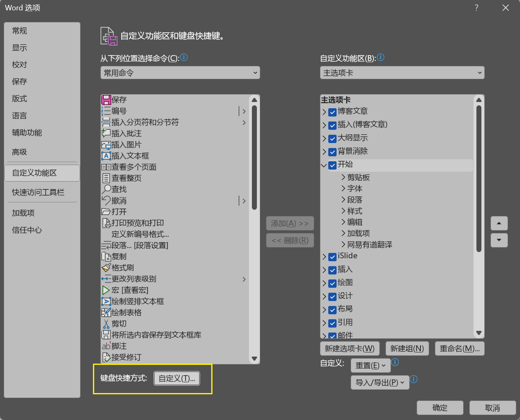
Task: Select the 复制 copy icon
Action: 106,257
